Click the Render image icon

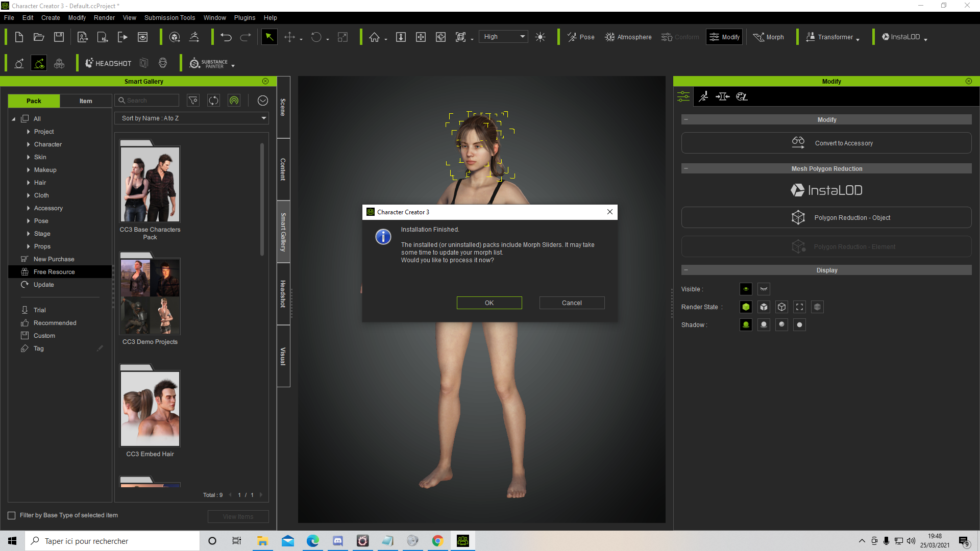click(143, 37)
